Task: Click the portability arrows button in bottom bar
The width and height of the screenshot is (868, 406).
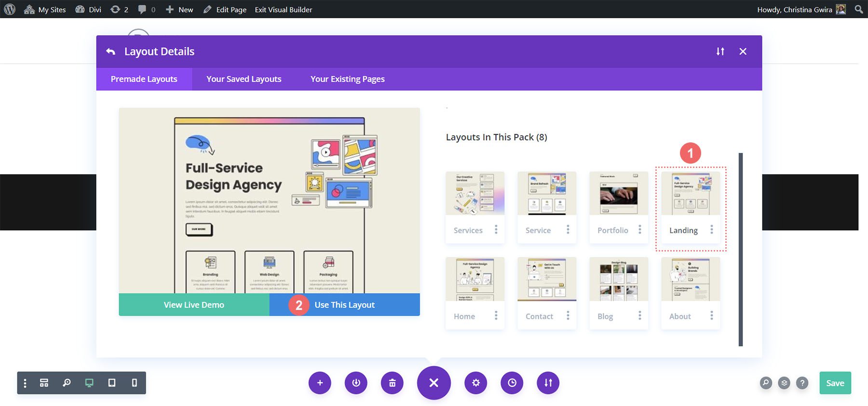Action: 548,383
